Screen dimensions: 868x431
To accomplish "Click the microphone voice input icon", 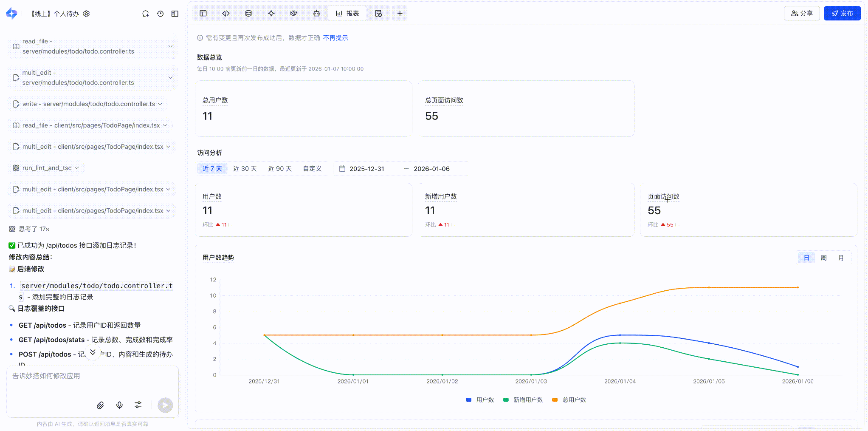I will [119, 405].
